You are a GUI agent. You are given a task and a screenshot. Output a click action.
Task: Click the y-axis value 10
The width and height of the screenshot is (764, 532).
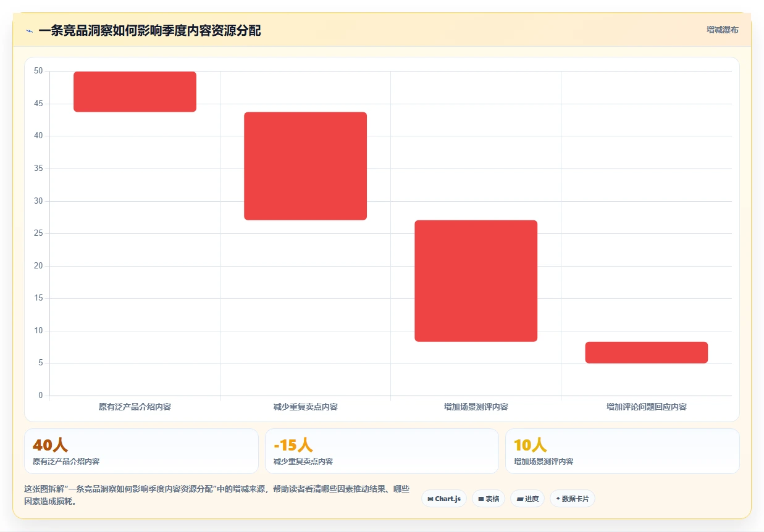38,331
